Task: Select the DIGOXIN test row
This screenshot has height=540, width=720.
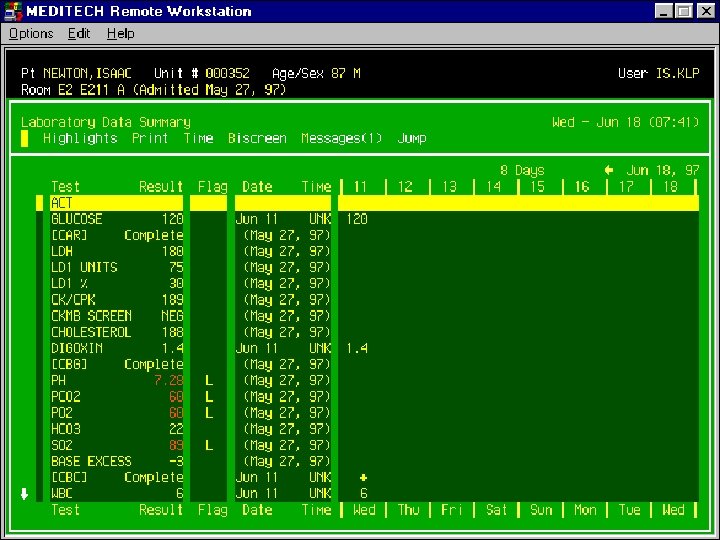Action: pos(79,348)
